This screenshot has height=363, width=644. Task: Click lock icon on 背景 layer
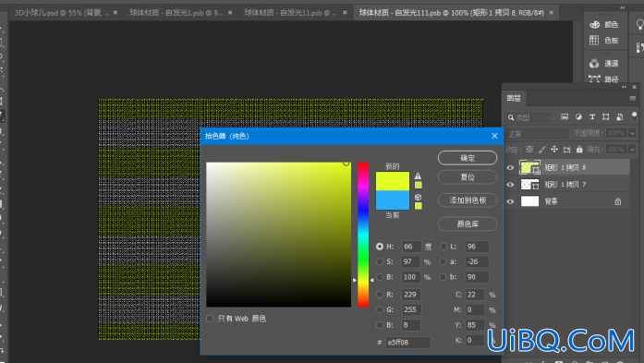point(618,201)
